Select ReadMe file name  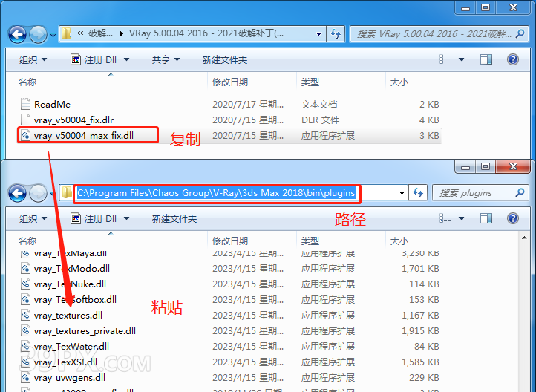tap(52, 104)
